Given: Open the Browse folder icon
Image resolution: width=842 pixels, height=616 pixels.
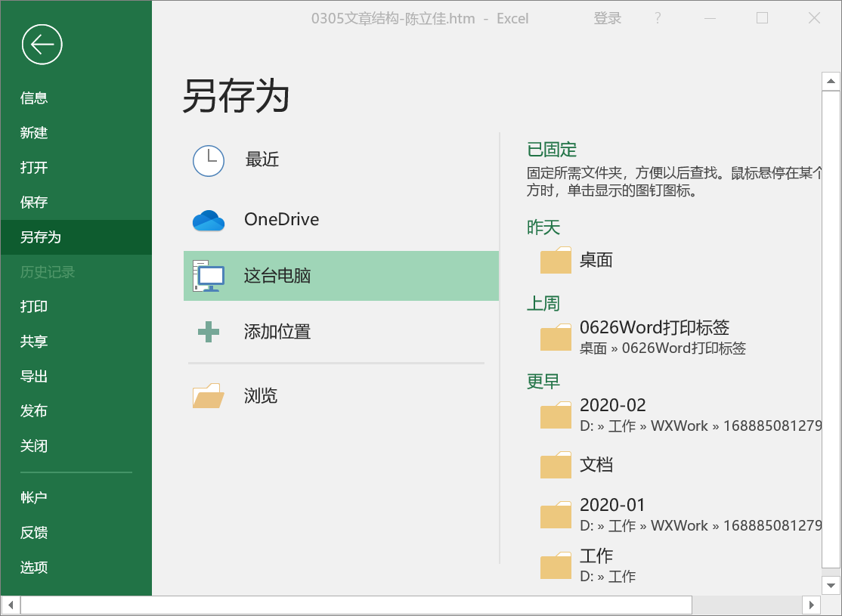Looking at the screenshot, I should [x=209, y=396].
